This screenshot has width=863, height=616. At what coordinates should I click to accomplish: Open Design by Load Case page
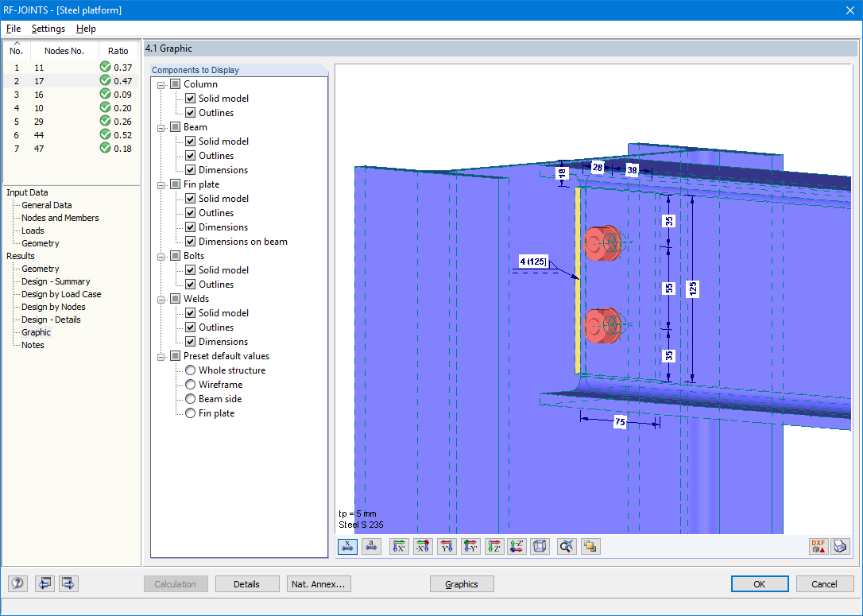click(61, 294)
